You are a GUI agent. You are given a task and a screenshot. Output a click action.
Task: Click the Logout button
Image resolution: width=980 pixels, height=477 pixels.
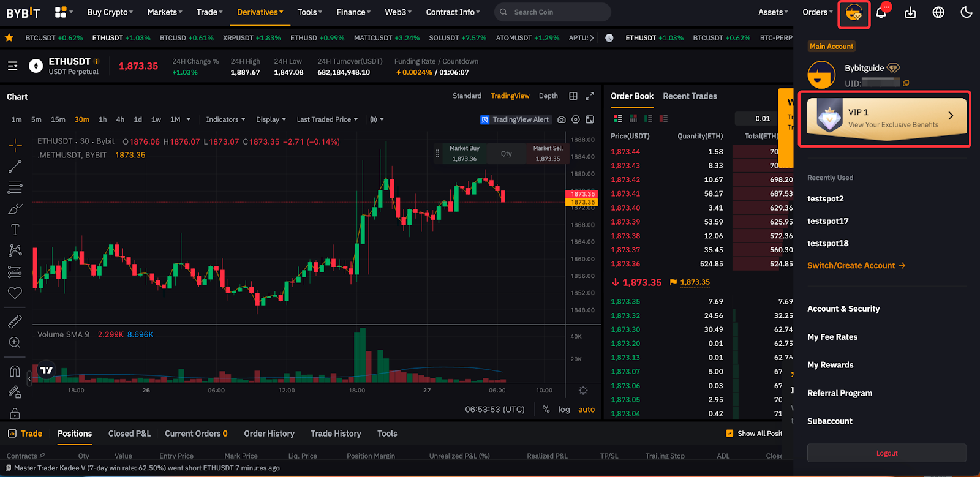(886, 453)
